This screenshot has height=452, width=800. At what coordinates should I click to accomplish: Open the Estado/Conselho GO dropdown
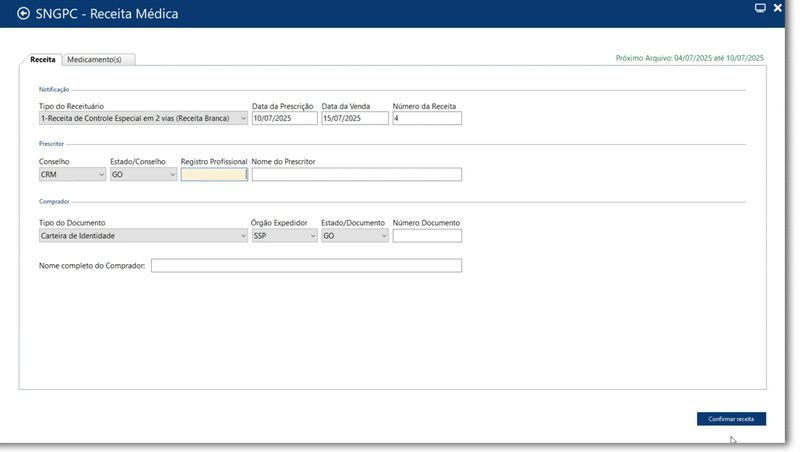pyautogui.click(x=143, y=174)
